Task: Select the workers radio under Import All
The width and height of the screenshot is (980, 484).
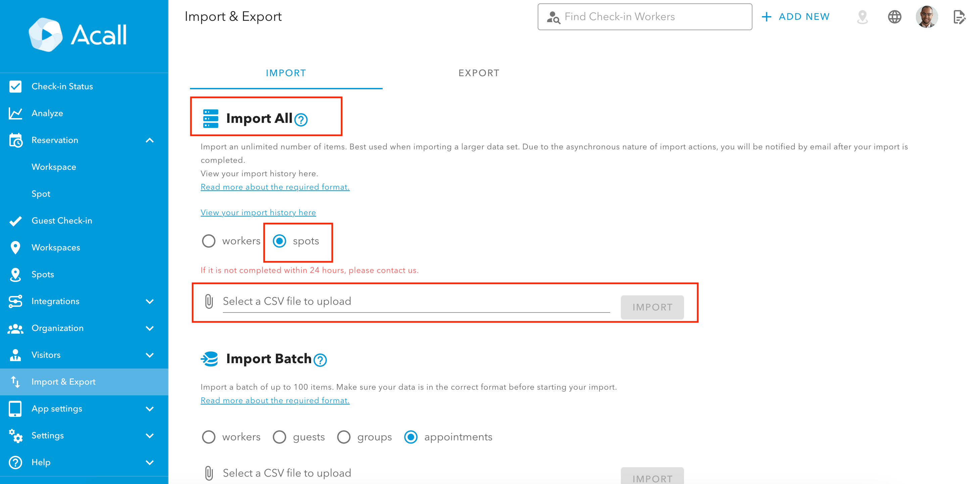Action: pyautogui.click(x=208, y=241)
